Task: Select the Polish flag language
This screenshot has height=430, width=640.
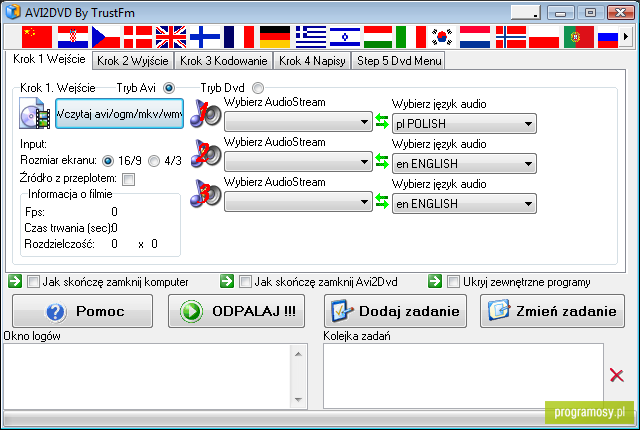Action: [544, 37]
